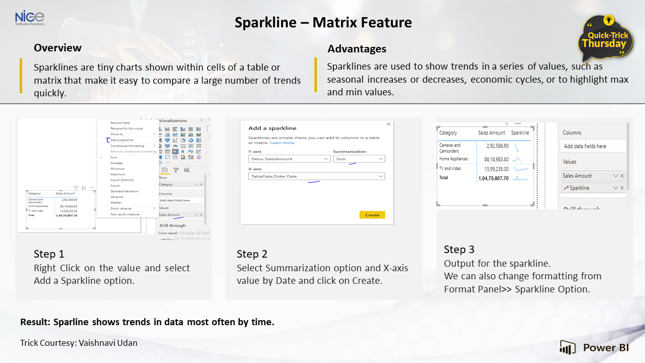Open more options ellipsis above Step 1 matrix

[91, 187]
